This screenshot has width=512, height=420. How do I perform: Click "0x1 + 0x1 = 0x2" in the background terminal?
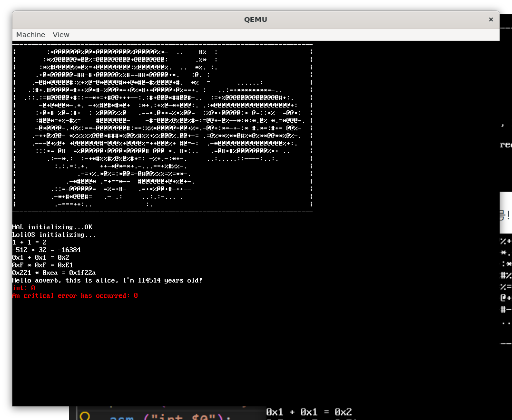tap(309, 412)
